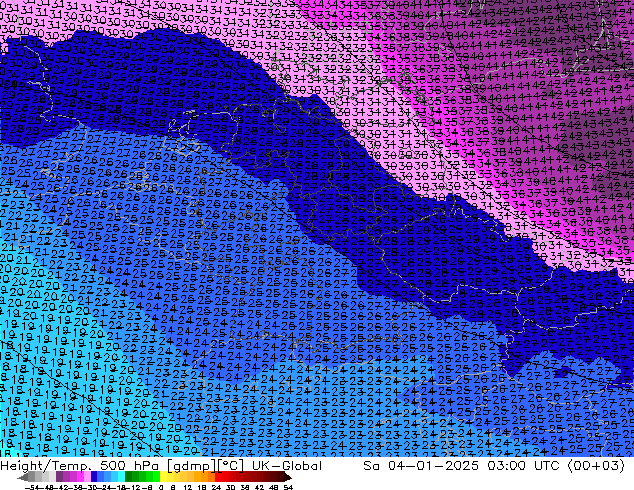Screen dimensions: 634x490
Task: Click the '-54' value under the color scale
Action: pyautogui.click(x=32, y=487)
